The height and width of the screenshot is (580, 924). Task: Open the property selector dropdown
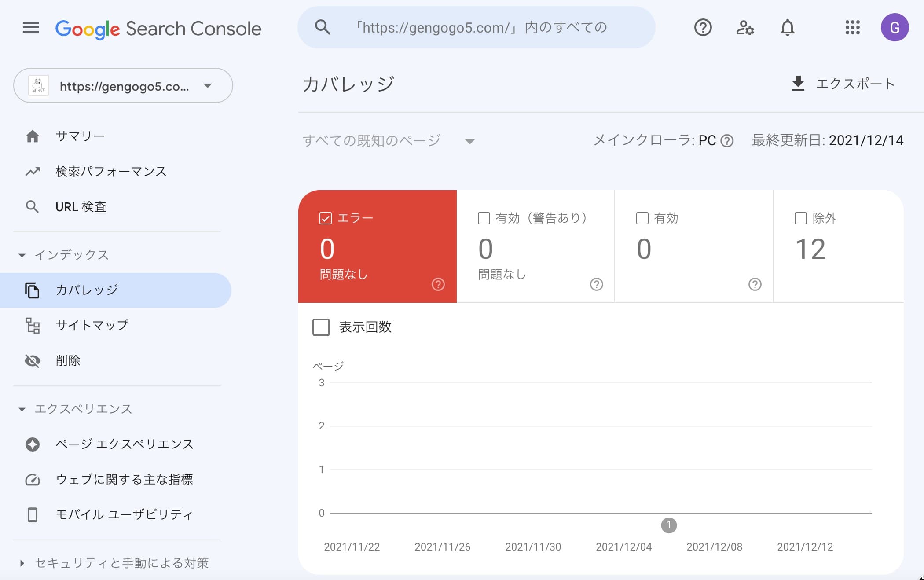coord(123,85)
